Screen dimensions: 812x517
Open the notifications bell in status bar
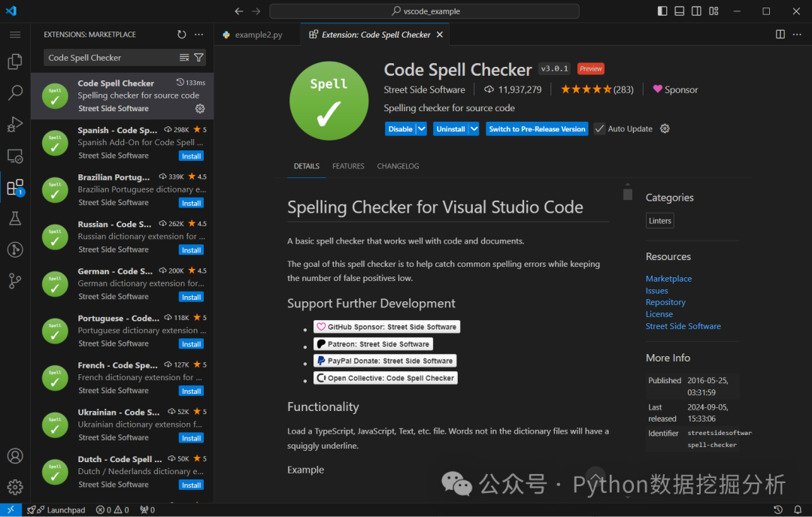coord(798,509)
